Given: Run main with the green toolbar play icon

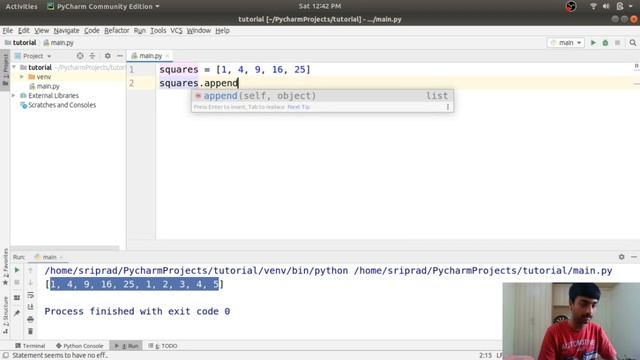Looking at the screenshot, I should pos(593,42).
